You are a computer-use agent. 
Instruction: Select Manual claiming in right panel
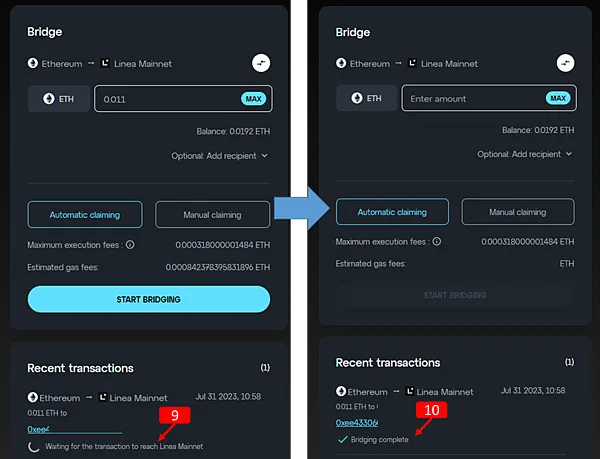[x=518, y=212]
